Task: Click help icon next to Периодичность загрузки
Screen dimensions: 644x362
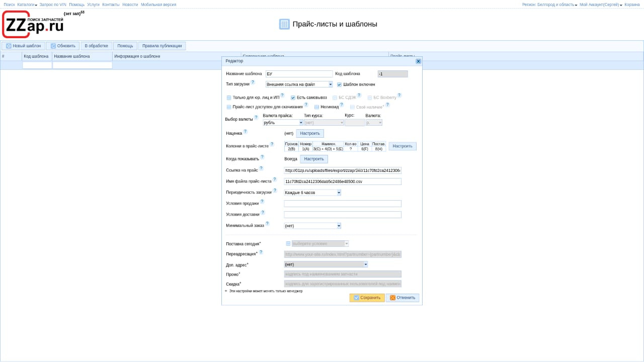Action: coord(275,191)
